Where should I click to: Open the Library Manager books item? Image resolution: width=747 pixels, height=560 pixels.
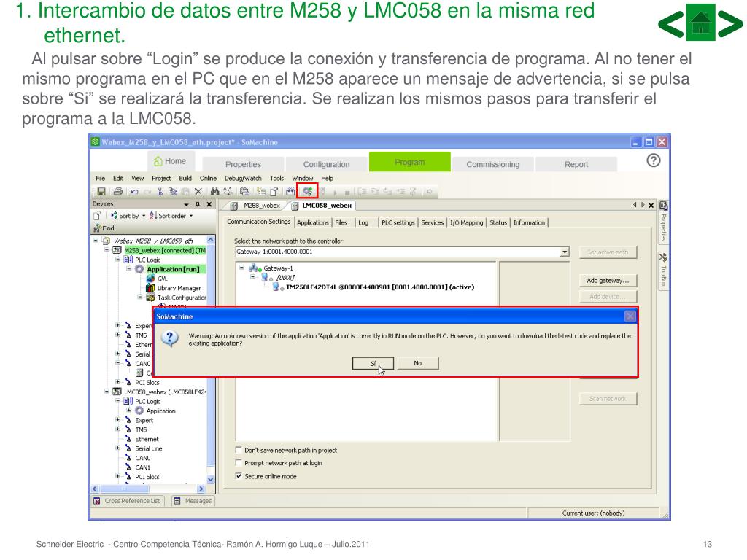(x=150, y=288)
